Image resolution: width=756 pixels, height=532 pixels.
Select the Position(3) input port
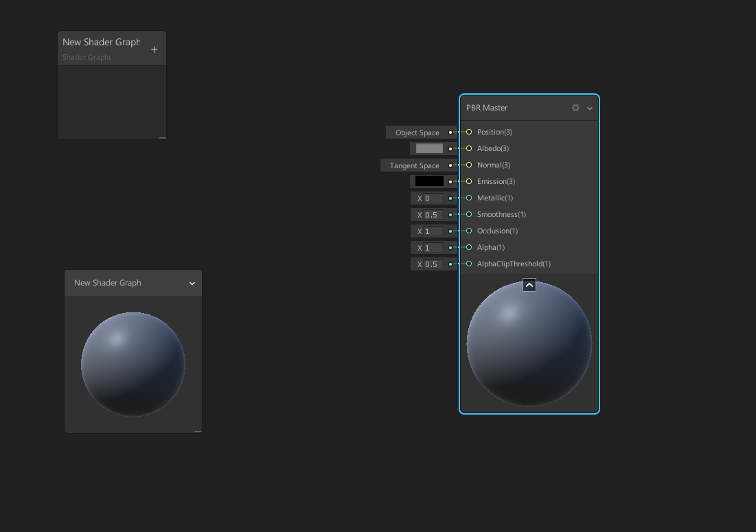pyautogui.click(x=468, y=132)
